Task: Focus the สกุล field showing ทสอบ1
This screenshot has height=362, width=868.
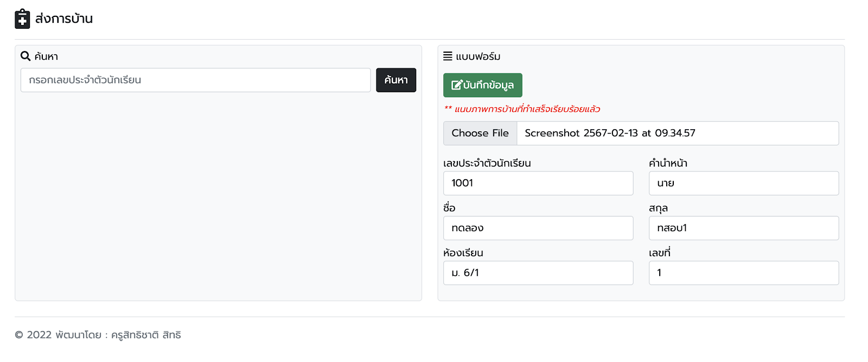Action: point(743,228)
